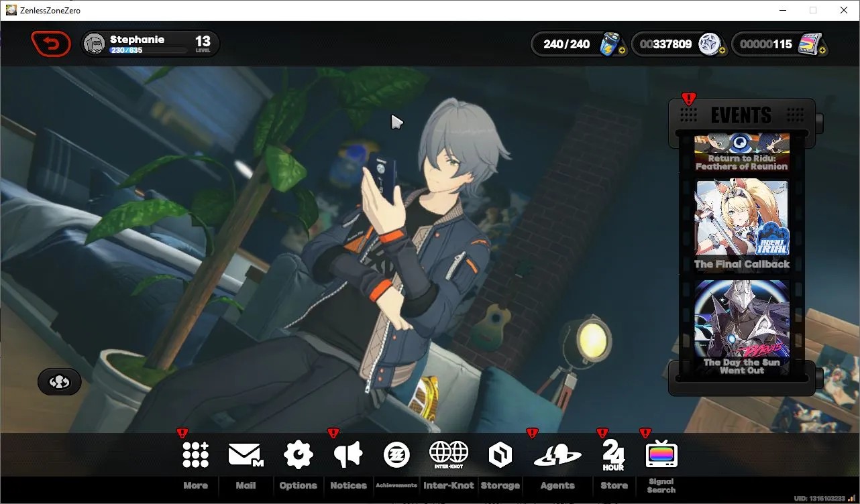Open the Storage hexagon icon
This screenshot has height=504, width=860.
[x=500, y=455]
